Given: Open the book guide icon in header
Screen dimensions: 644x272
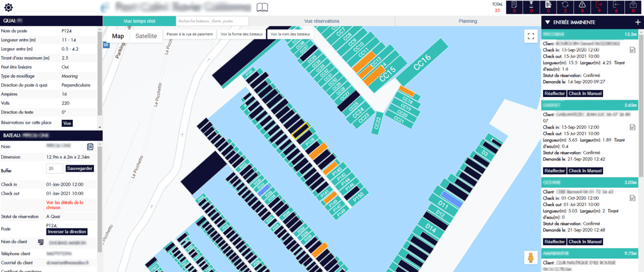Looking at the screenshot, I should [x=263, y=7].
